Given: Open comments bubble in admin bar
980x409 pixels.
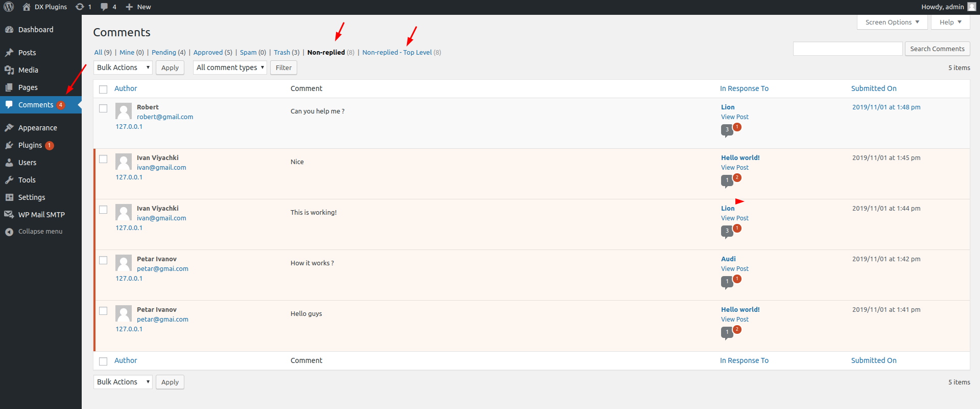Looking at the screenshot, I should (x=104, y=7).
